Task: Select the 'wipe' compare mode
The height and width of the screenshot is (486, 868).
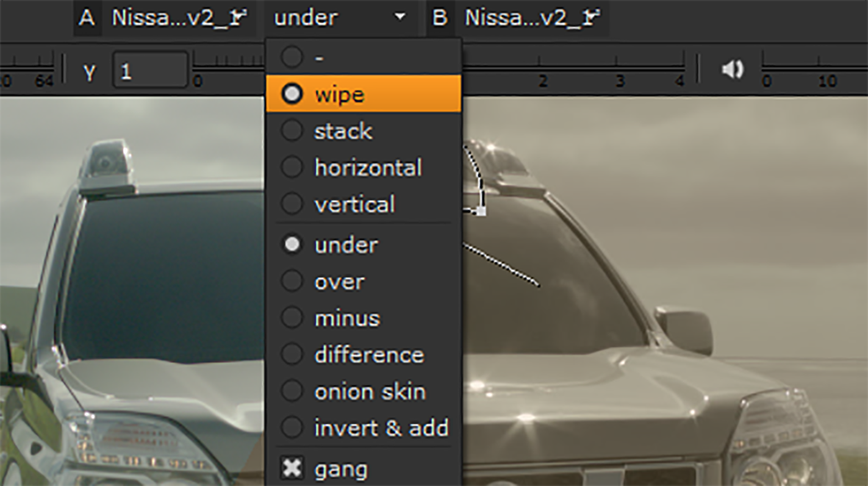Action: [x=340, y=93]
